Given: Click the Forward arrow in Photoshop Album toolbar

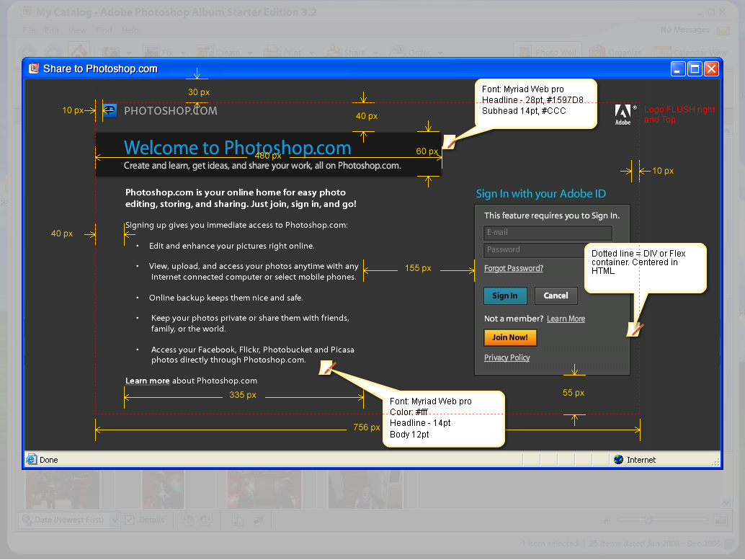Looking at the screenshot, I should (53, 53).
